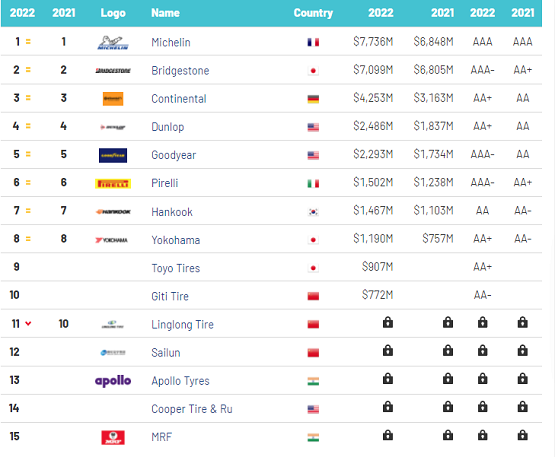This screenshot has height=457, width=555.
Task: Click the yellow Pirelli logo
Action: pyautogui.click(x=113, y=184)
